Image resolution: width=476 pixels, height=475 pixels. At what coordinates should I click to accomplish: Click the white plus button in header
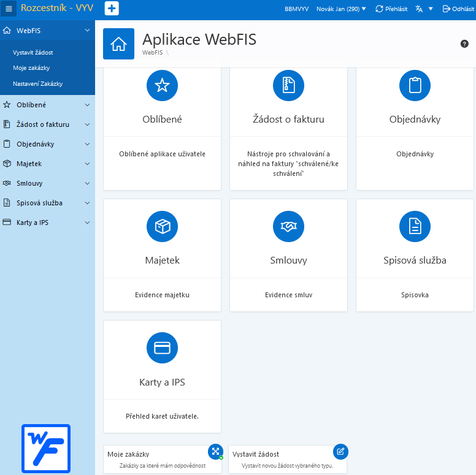[x=112, y=9]
